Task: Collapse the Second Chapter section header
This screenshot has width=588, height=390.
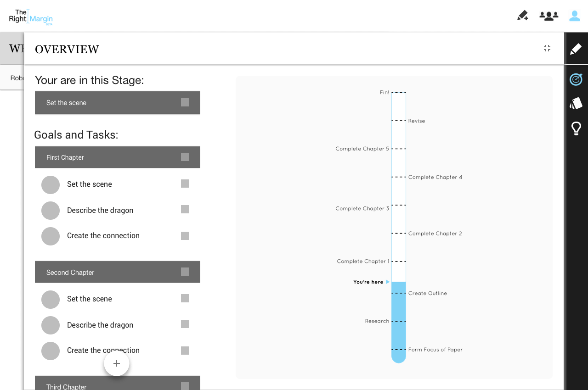Action: (x=106, y=272)
